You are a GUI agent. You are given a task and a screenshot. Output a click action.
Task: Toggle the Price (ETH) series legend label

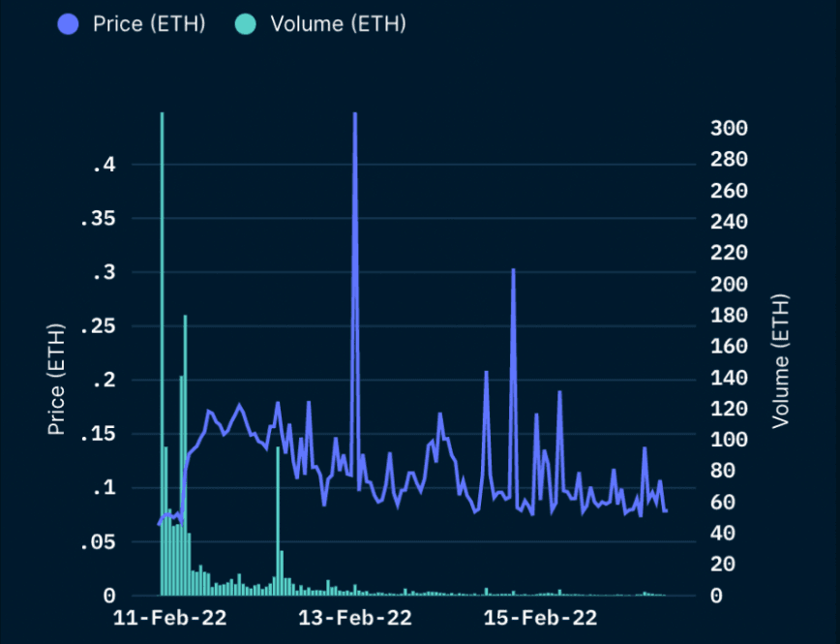(149, 24)
